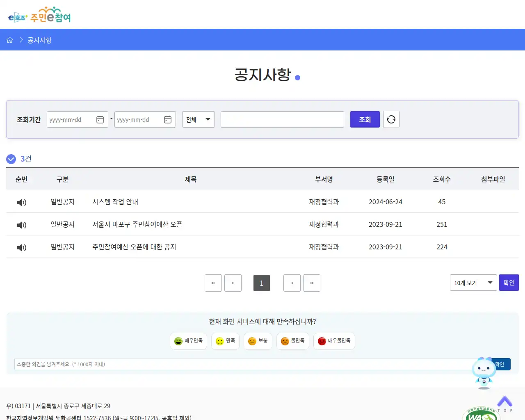Click the 서울특별시 종로구 세종대로 29 address

tap(73, 406)
